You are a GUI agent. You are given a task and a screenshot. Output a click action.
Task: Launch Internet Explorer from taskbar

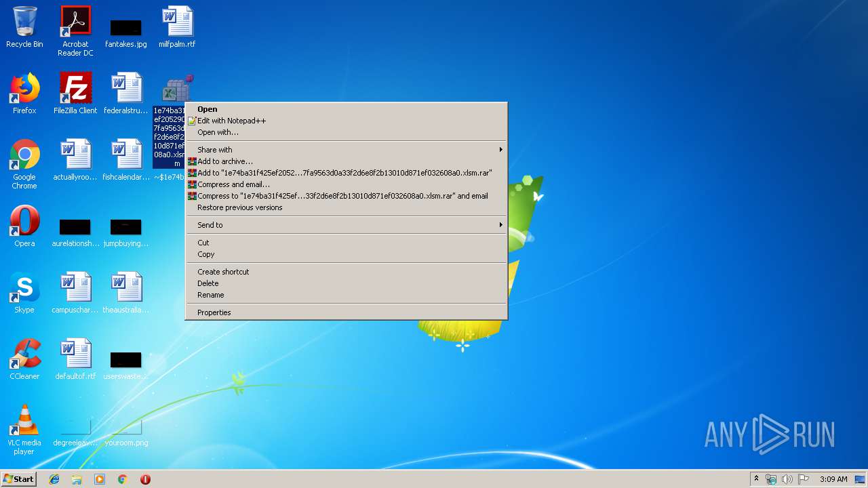(54, 479)
